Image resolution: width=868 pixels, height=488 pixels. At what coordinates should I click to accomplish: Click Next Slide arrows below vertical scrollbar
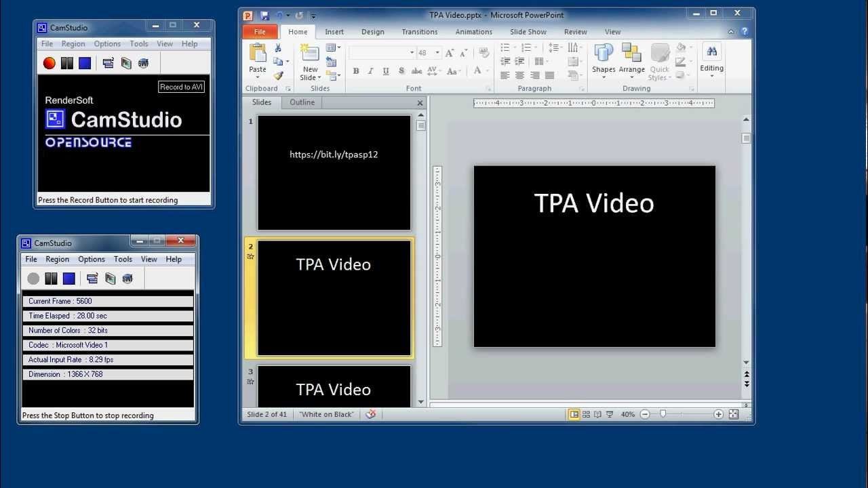pos(747,384)
